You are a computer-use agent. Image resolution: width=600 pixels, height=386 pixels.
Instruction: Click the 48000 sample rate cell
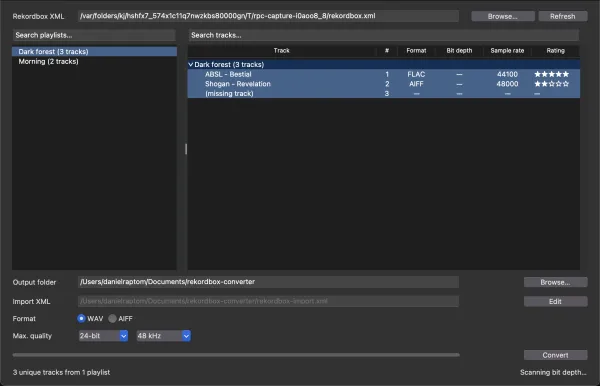[x=507, y=84]
